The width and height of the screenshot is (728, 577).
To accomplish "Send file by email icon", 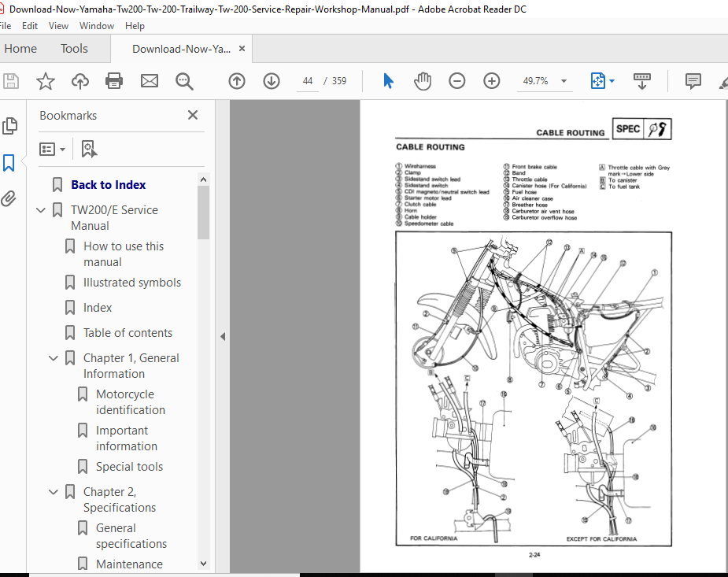I will [150, 81].
